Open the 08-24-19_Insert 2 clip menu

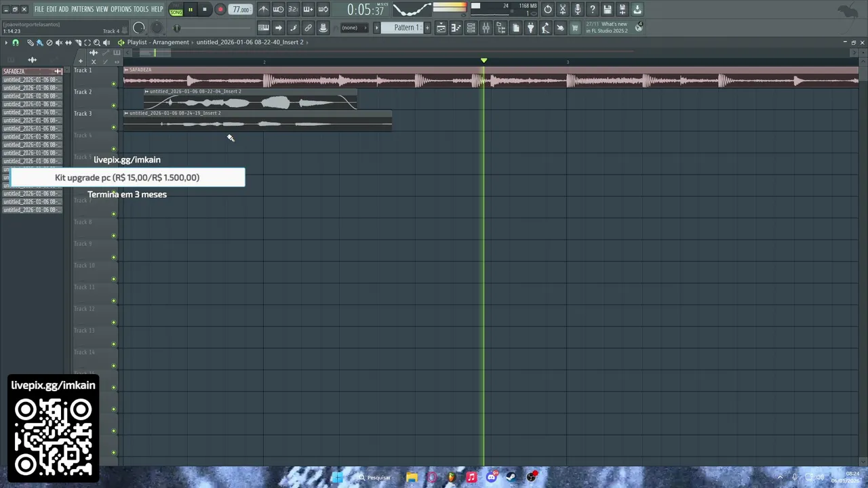[126, 113]
